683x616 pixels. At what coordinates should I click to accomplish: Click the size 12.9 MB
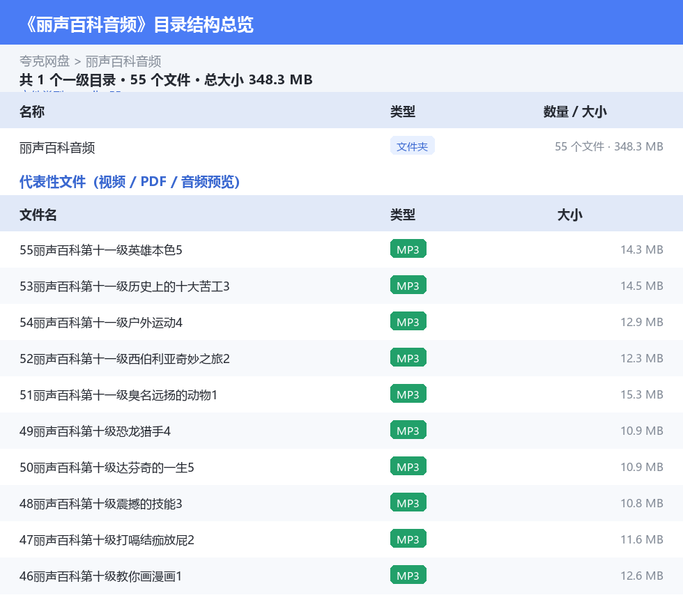pyautogui.click(x=642, y=322)
